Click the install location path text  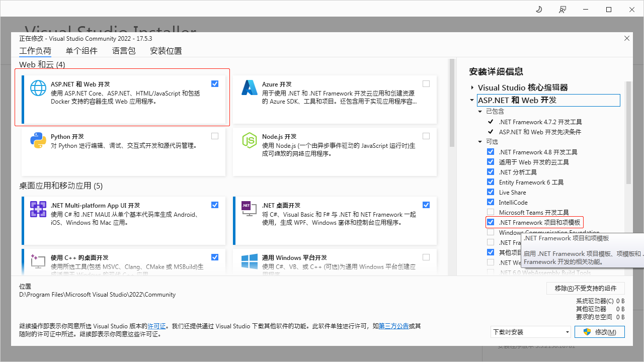[x=98, y=295]
